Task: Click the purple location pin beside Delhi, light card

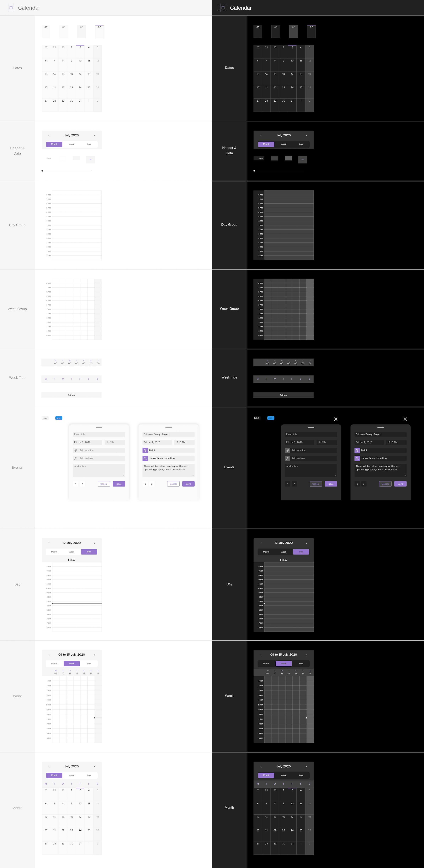Action: tap(145, 450)
